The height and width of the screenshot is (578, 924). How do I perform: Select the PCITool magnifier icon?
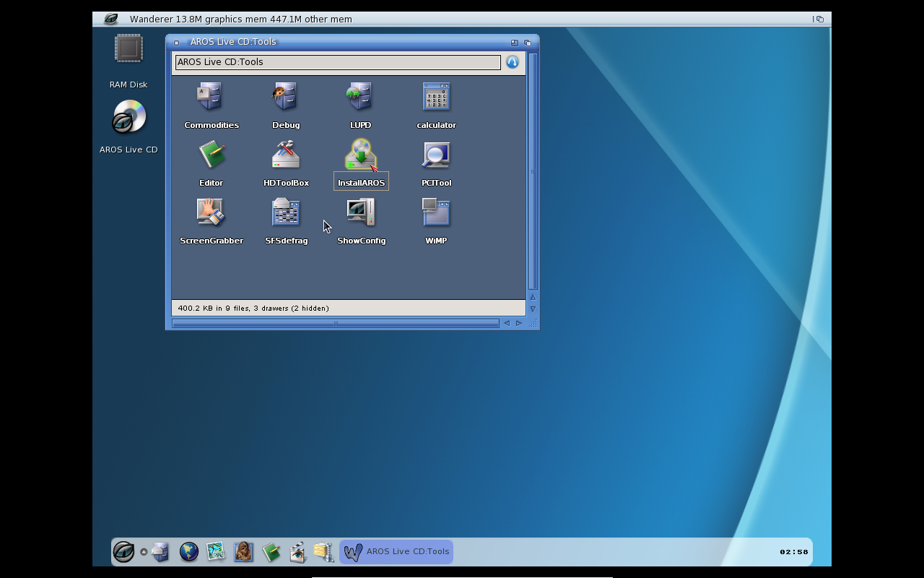[436, 154]
